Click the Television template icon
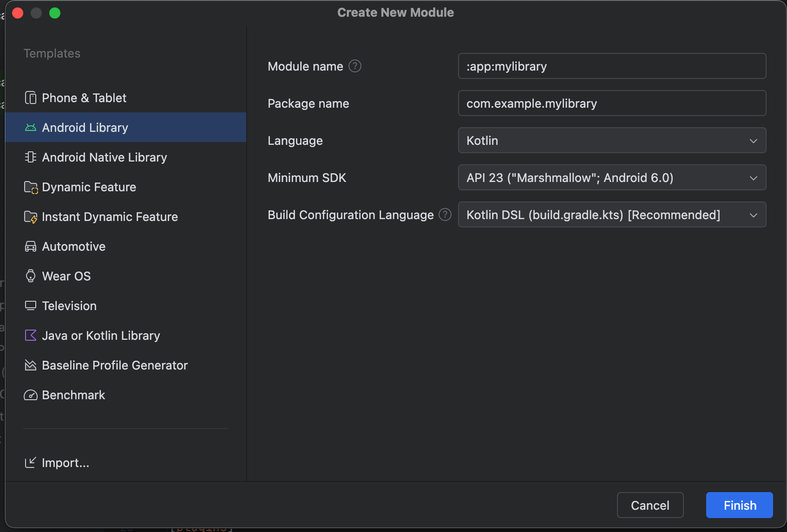787x532 pixels. click(x=30, y=305)
